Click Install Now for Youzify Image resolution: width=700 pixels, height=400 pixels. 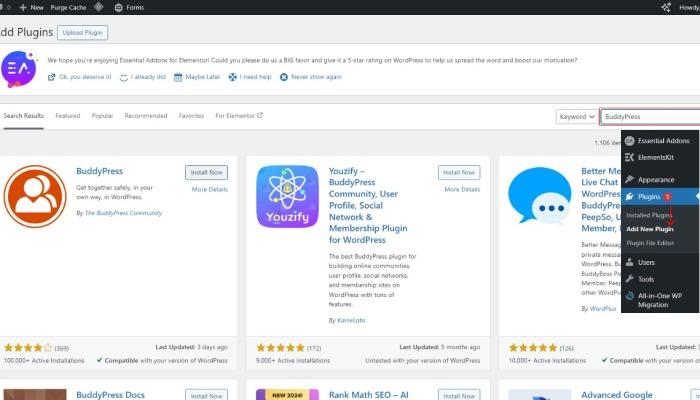click(x=459, y=172)
